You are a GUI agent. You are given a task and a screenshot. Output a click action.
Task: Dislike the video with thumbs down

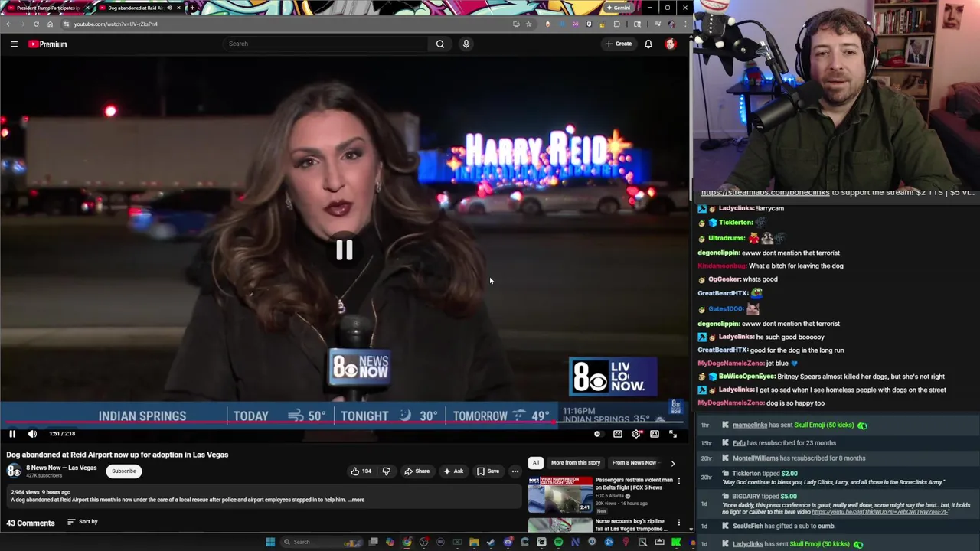[x=386, y=471]
